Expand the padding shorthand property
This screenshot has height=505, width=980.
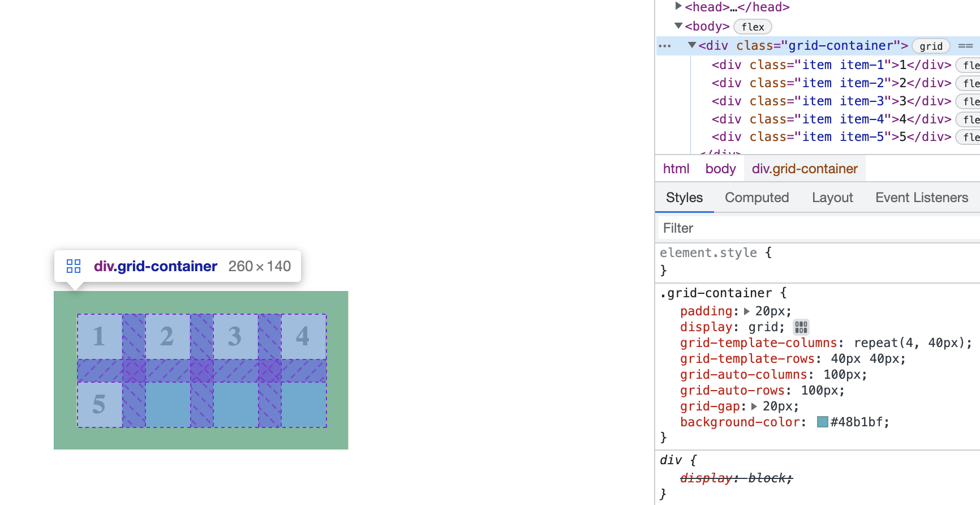point(747,311)
